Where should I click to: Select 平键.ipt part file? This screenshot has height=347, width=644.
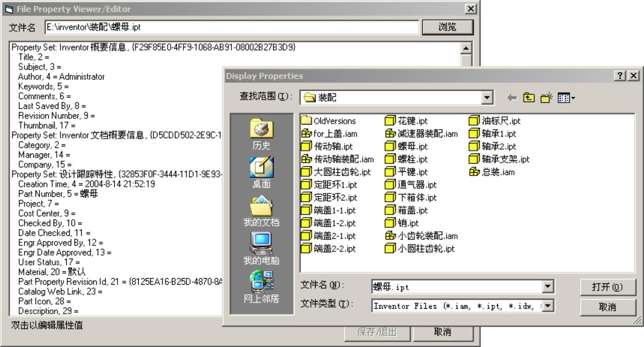pos(406,172)
